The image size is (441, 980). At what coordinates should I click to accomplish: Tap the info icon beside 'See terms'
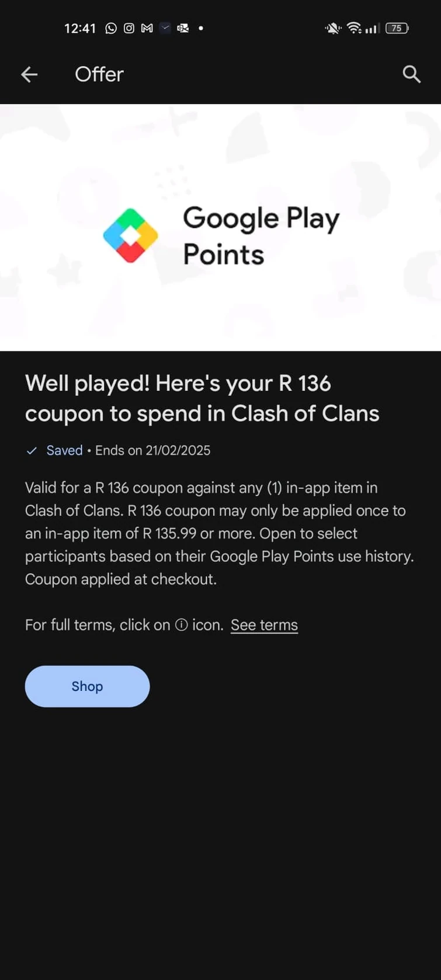(x=183, y=625)
